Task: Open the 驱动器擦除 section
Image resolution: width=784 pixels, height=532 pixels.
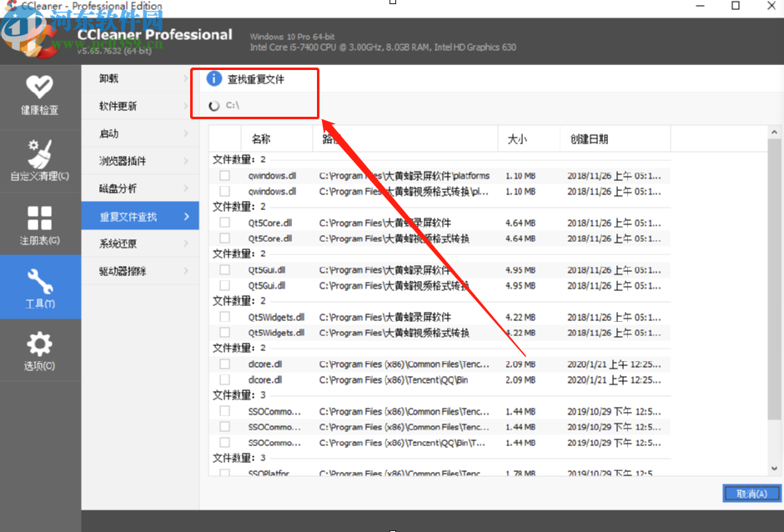Action: (x=140, y=271)
